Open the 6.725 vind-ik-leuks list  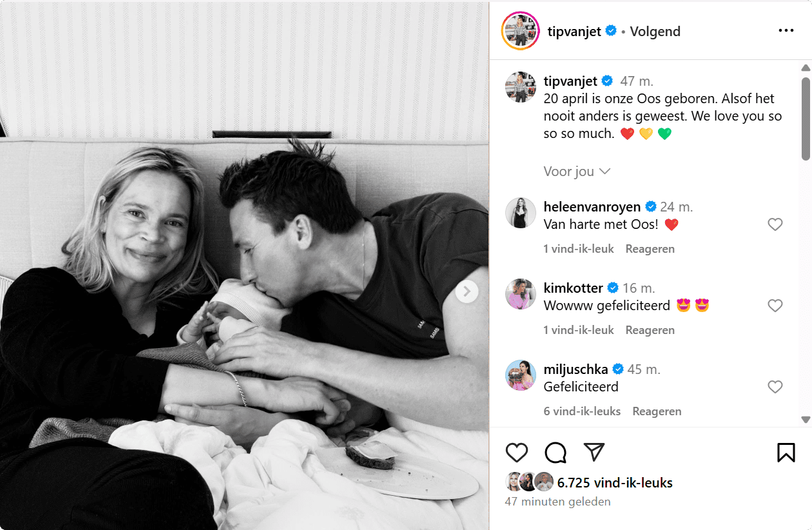click(x=615, y=483)
